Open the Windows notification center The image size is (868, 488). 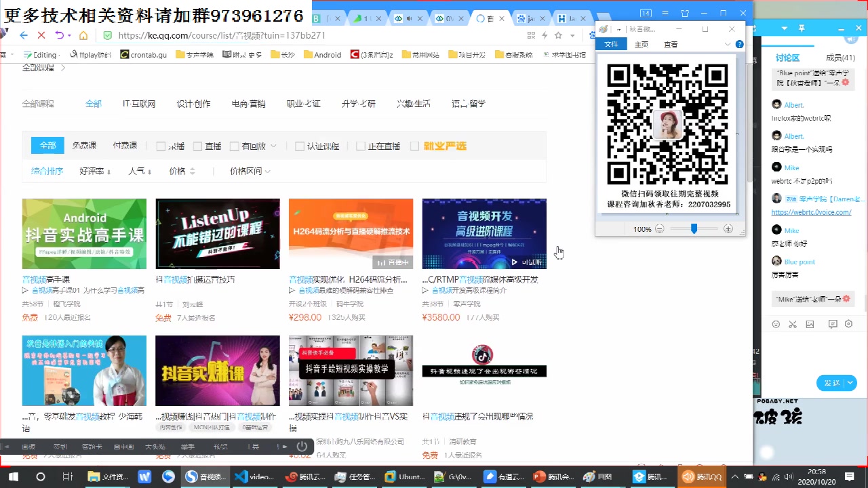[x=850, y=477]
